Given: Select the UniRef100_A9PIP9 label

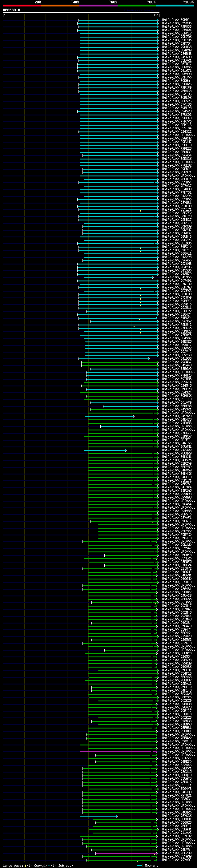Looking at the screenshot, I should (x=177, y=88).
